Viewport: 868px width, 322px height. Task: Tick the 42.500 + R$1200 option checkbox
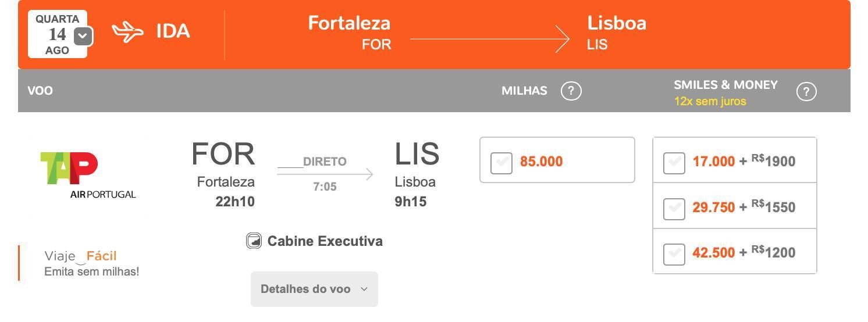point(674,254)
